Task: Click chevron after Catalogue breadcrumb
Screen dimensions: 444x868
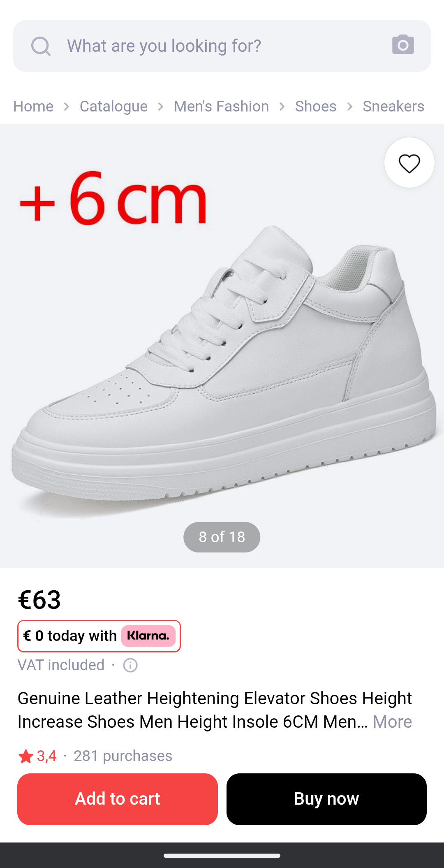Action: pos(161,107)
